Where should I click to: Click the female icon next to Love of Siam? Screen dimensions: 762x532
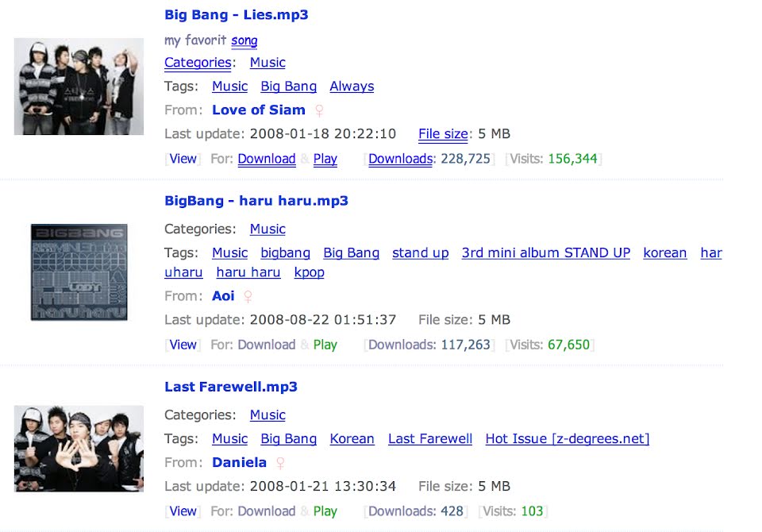pyautogui.click(x=319, y=110)
